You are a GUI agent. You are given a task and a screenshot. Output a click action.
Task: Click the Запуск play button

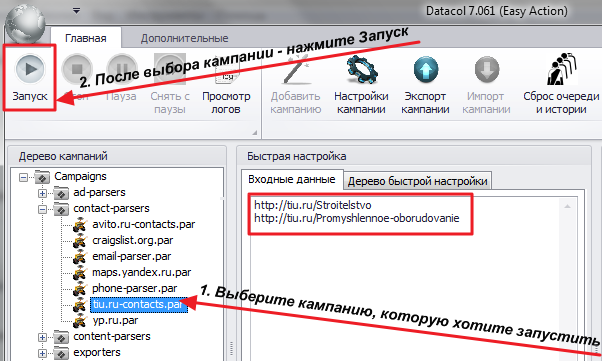30,69
